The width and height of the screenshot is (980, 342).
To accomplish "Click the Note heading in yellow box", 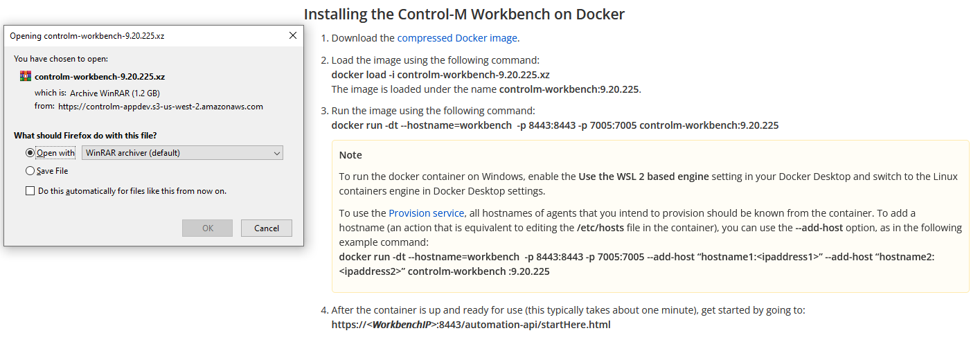I will 350,155.
